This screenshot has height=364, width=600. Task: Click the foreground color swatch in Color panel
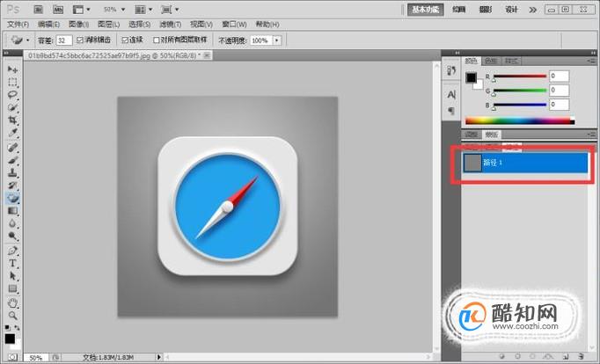[x=471, y=77]
